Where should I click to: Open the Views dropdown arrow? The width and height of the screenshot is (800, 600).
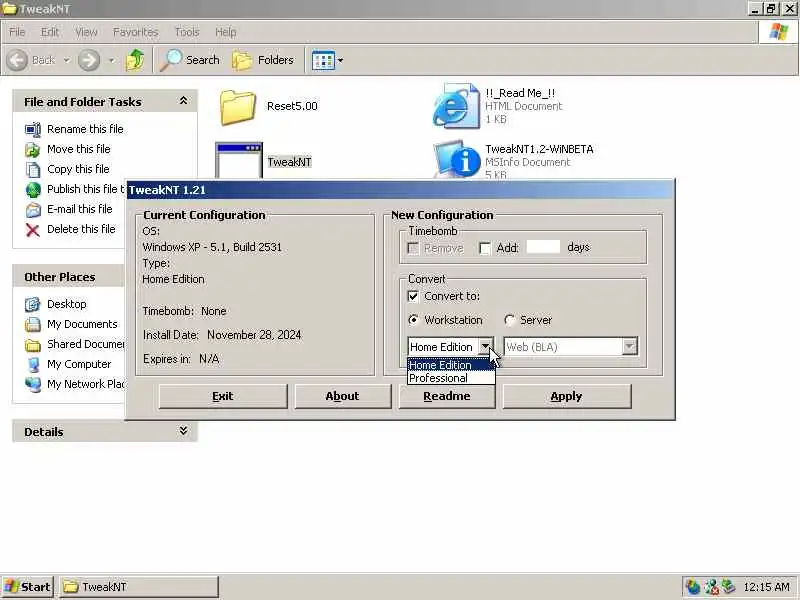(340, 60)
